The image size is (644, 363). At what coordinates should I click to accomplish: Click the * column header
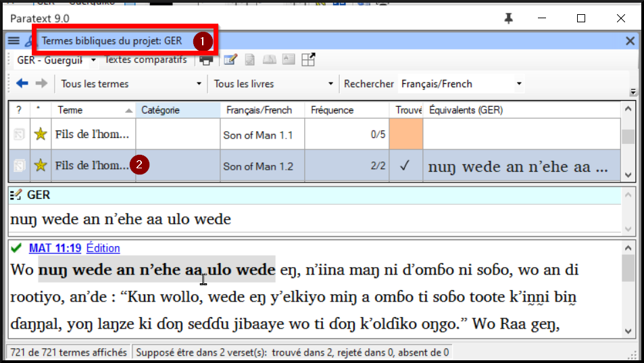tap(41, 110)
